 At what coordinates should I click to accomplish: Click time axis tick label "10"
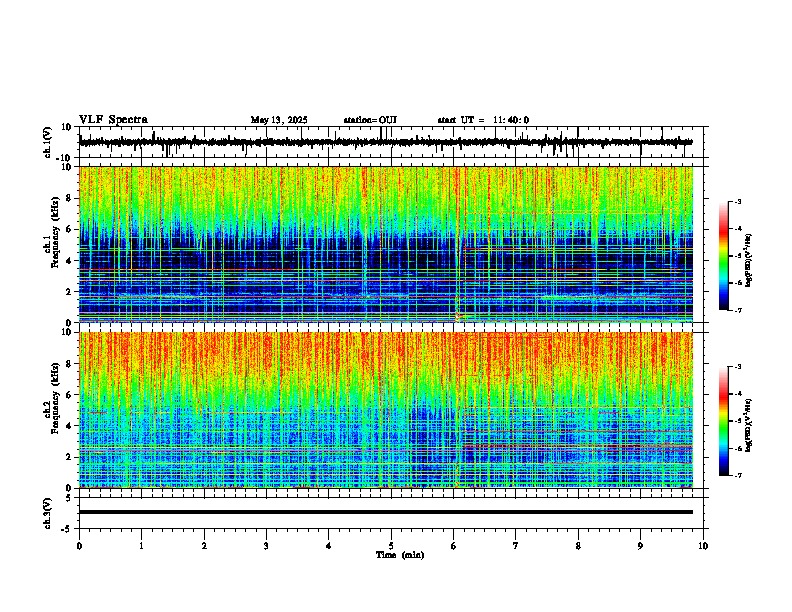[x=703, y=546]
